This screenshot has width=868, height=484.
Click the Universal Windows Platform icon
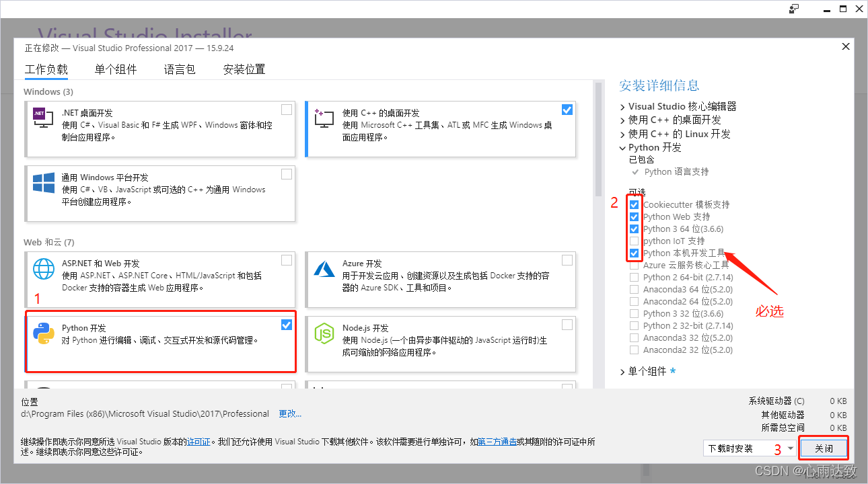[44, 183]
